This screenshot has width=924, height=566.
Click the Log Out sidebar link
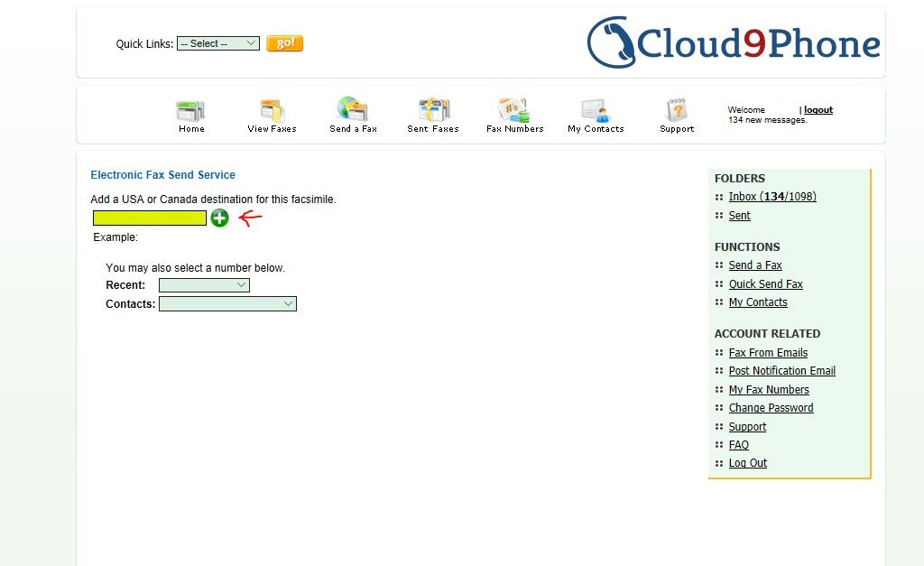[748, 463]
